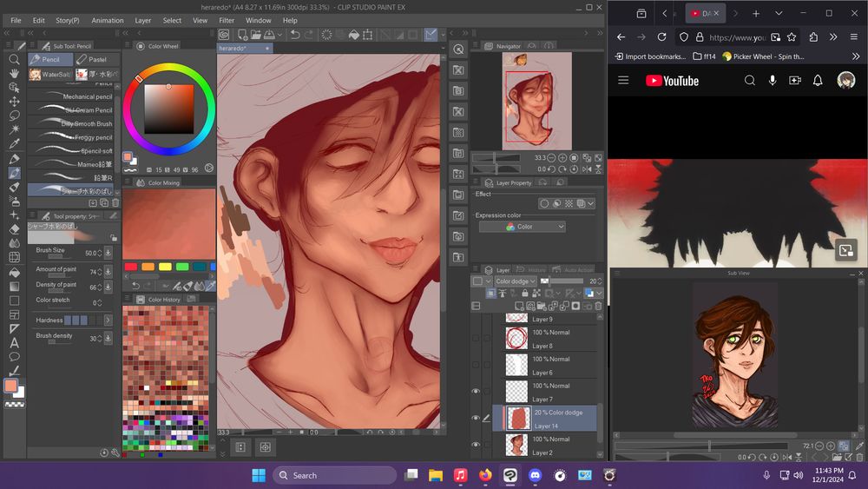Open the Color dodge blending mode dropdown
The width and height of the screenshot is (868, 489).
516,281
